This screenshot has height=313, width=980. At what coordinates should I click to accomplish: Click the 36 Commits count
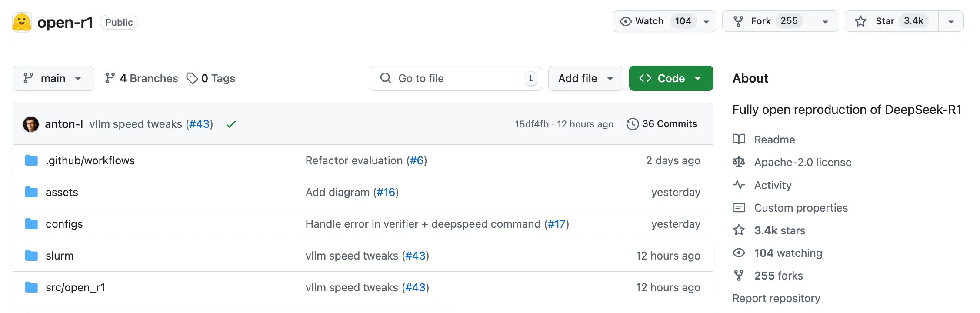pyautogui.click(x=670, y=124)
